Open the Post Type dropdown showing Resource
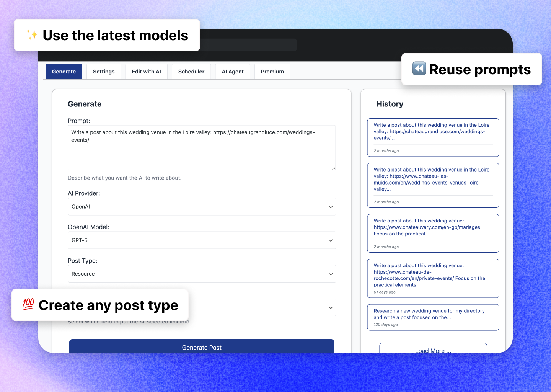 pos(202,274)
